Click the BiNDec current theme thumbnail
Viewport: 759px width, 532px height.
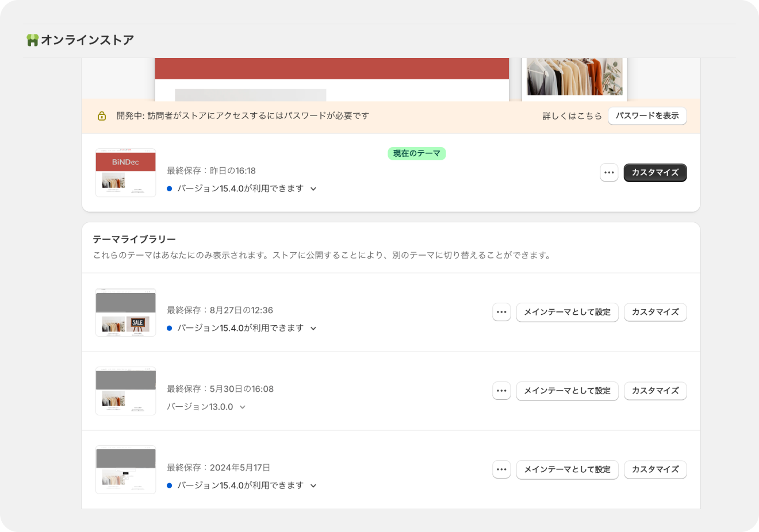point(125,172)
